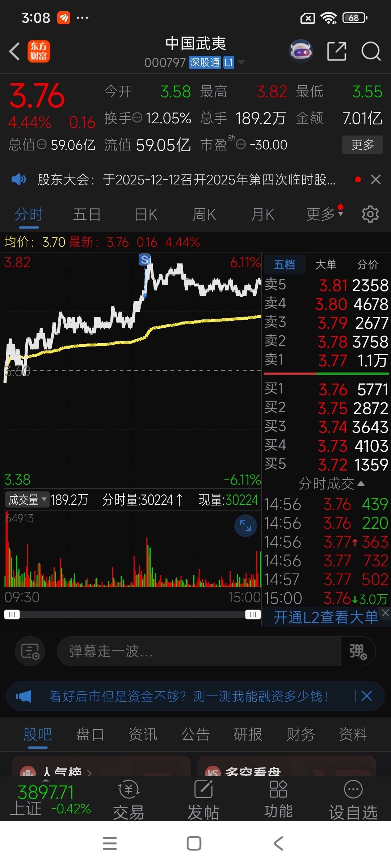Grab the left timeline range handle

pos(12,614)
